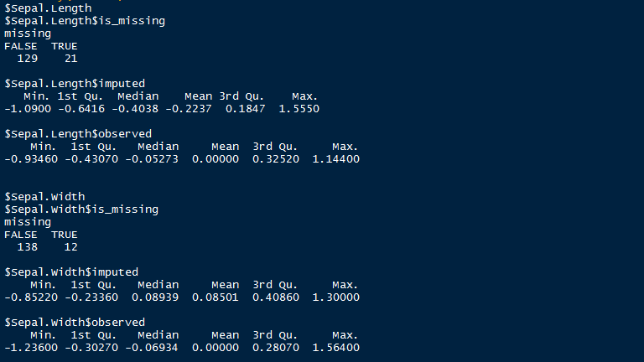Click the $Sepal.Length$is_missing line
Viewport: 644px width, 362px height.
85,20
